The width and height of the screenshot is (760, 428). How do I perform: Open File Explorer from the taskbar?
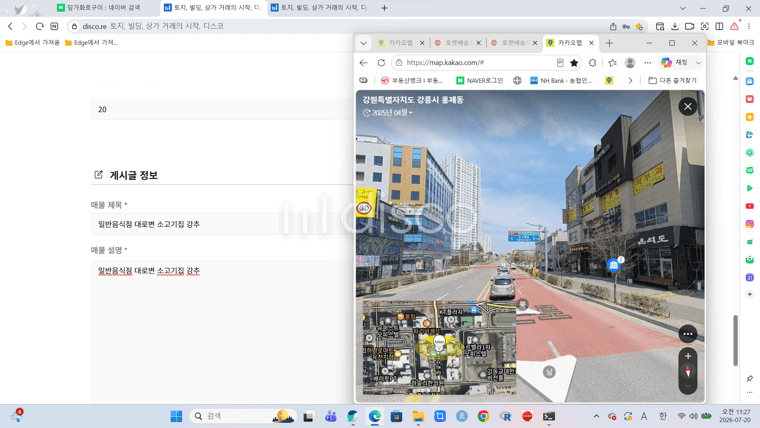point(418,416)
